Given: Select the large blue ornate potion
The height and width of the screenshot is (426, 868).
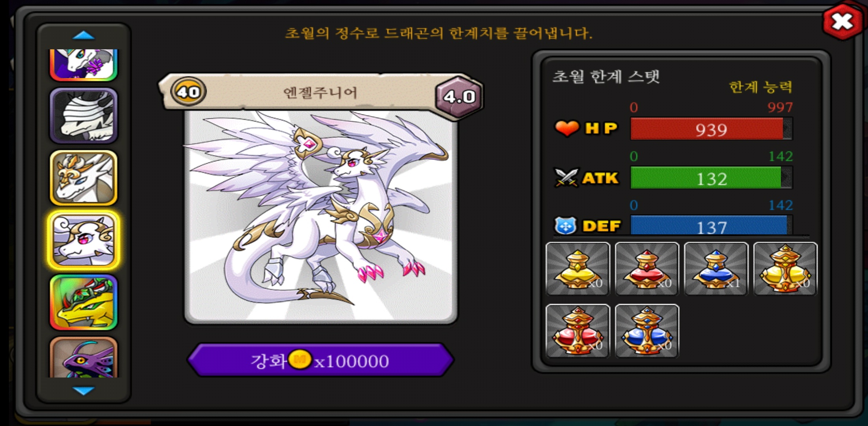Looking at the screenshot, I should pyautogui.click(x=647, y=331).
